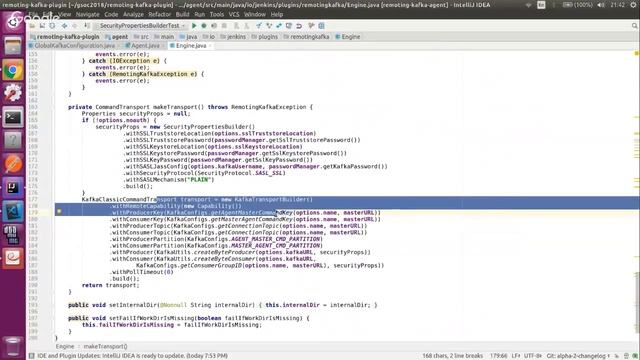Open the Code menu

click(x=111, y=14)
